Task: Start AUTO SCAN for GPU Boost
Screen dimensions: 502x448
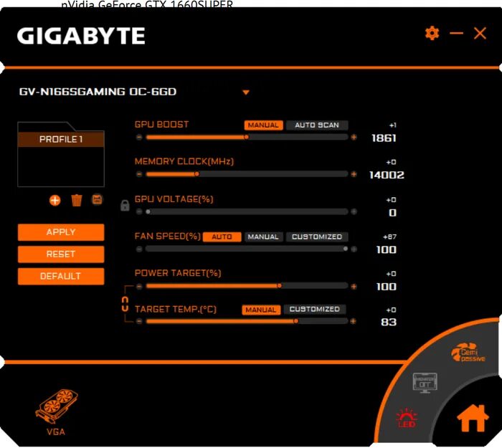Action: 317,125
